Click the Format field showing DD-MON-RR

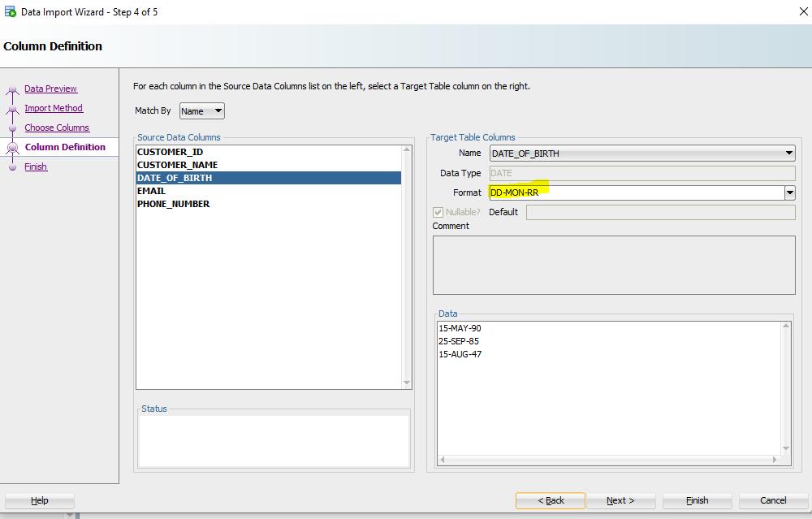click(x=637, y=192)
